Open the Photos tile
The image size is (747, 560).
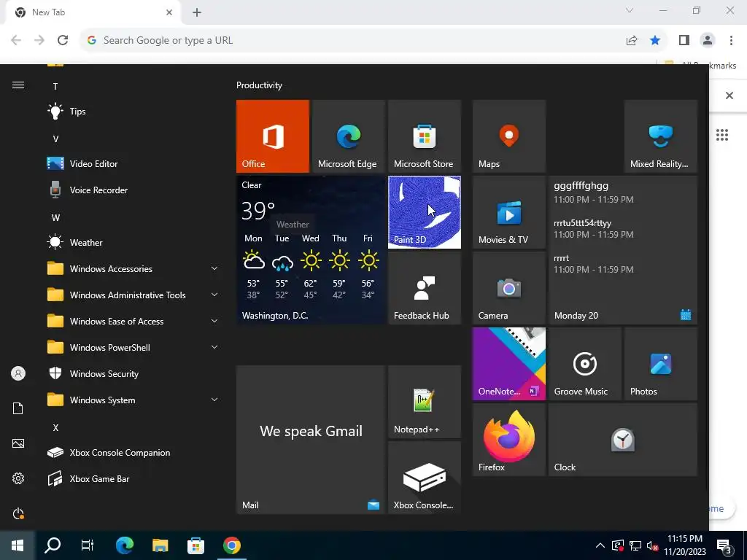point(661,364)
